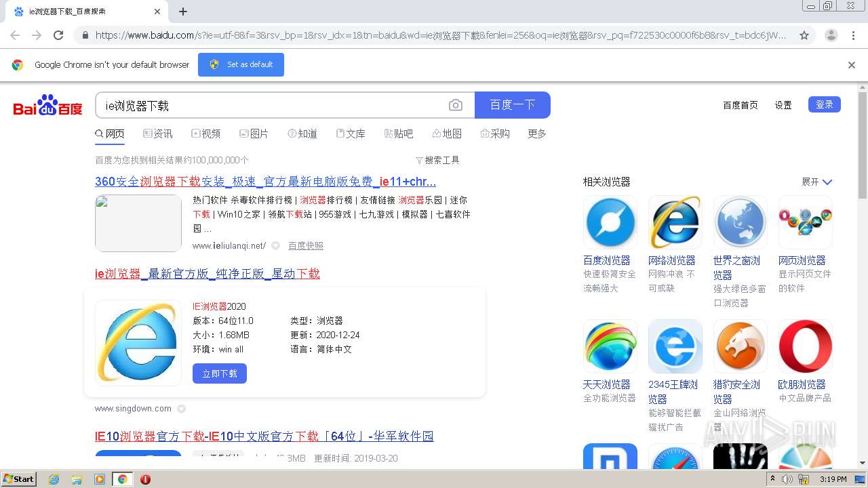Click 欧朋浏览器 text link
This screenshot has width=868, height=488.
tap(802, 384)
